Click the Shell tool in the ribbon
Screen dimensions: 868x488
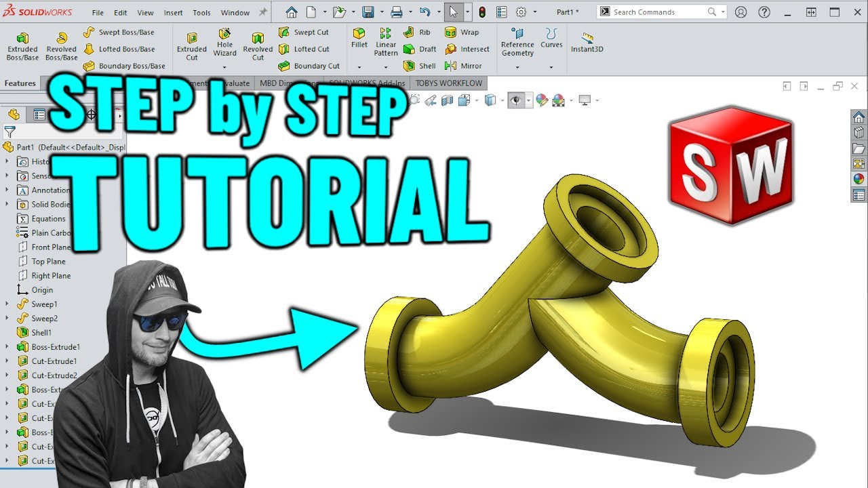click(420, 66)
